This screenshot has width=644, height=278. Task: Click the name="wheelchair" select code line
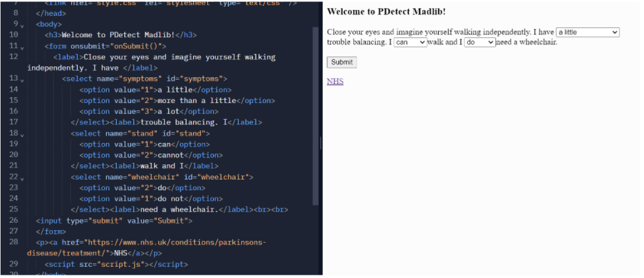[x=162, y=177]
